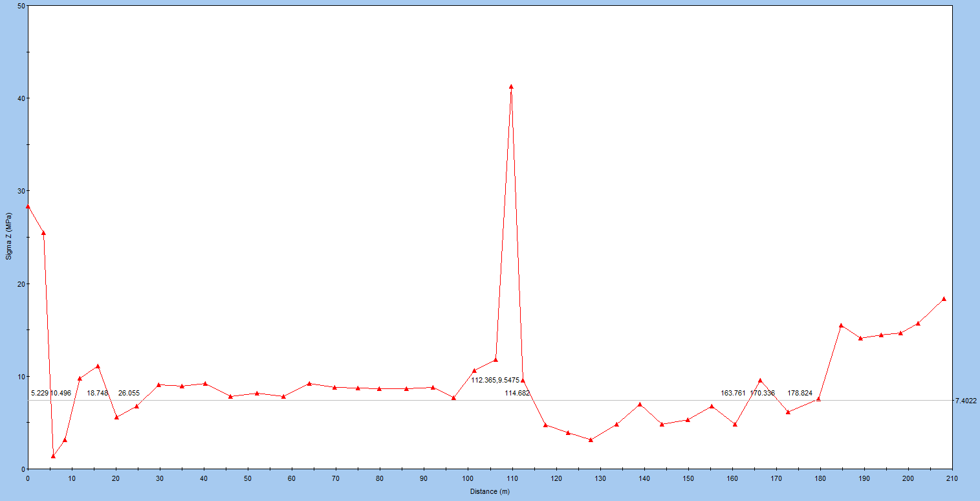Viewport: 980px width, 501px height.
Task: Click the Sigma Z axis tick label '40'
Action: click(x=21, y=98)
